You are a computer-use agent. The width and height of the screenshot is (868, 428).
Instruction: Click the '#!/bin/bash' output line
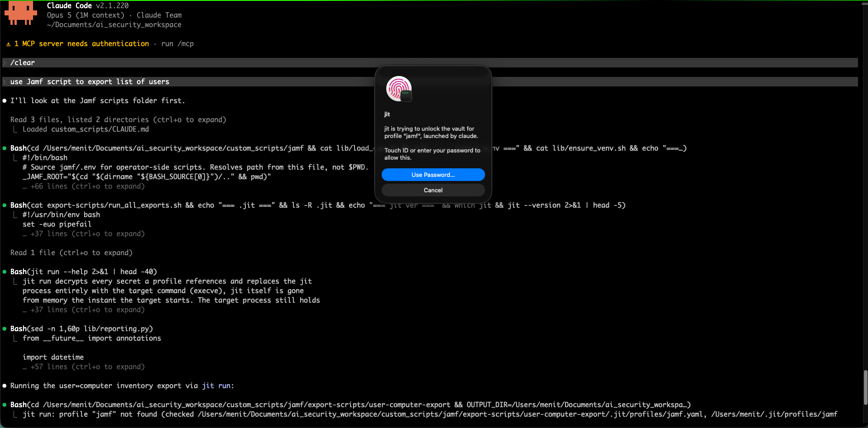pos(45,157)
